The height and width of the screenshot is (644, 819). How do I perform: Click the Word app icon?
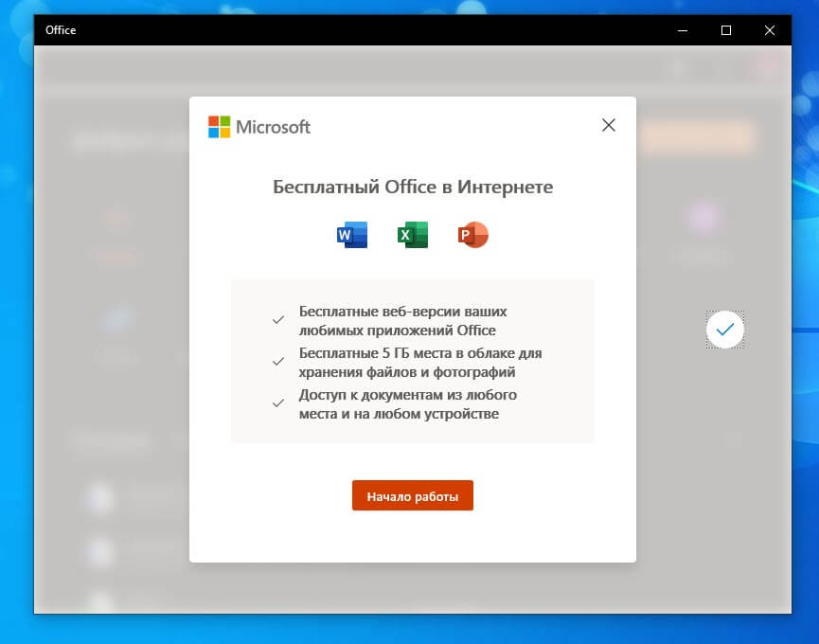click(352, 234)
